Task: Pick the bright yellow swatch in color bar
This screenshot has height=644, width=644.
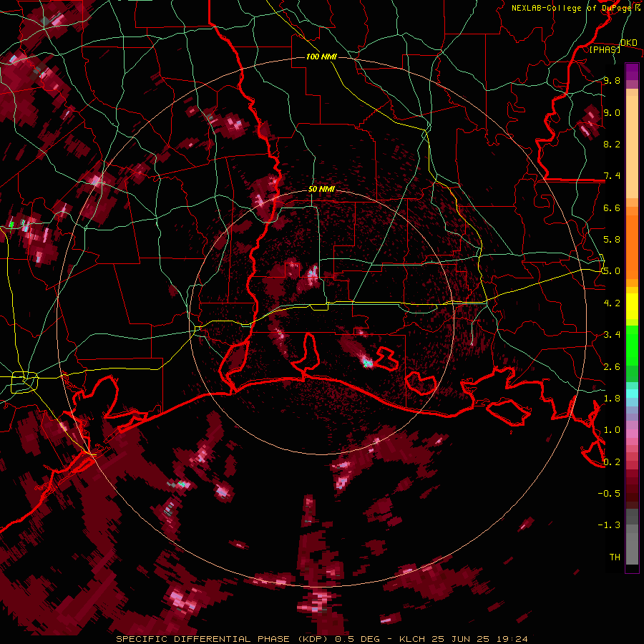Action: [632, 306]
